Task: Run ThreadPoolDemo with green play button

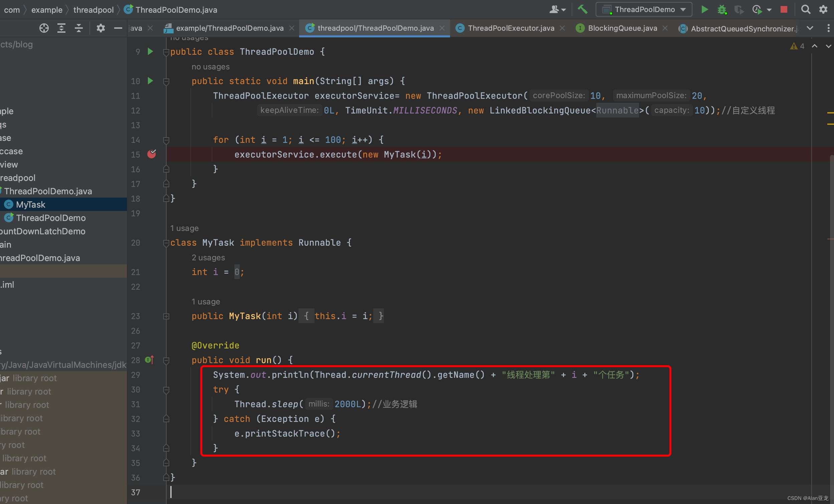Action: [x=704, y=9]
